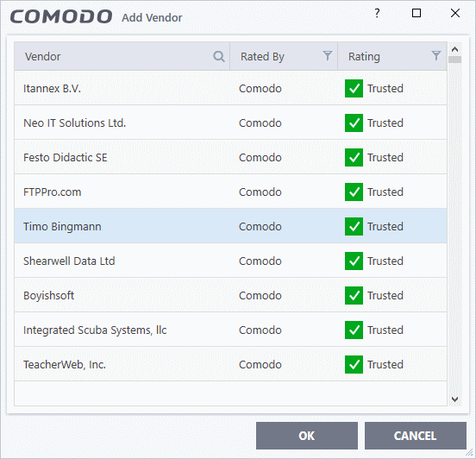Image resolution: width=476 pixels, height=459 pixels.
Task: Open the Rating column filter funnel
Action: point(436,55)
